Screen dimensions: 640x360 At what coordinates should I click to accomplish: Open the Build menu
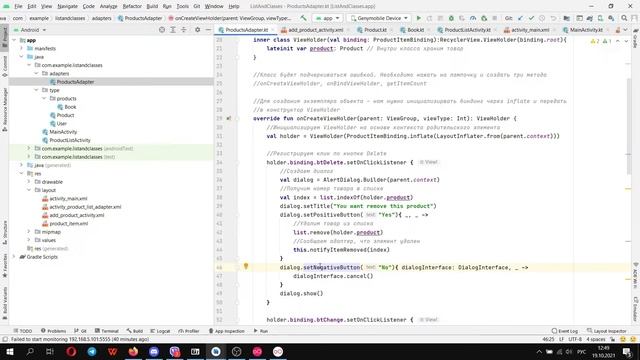click(x=152, y=6)
